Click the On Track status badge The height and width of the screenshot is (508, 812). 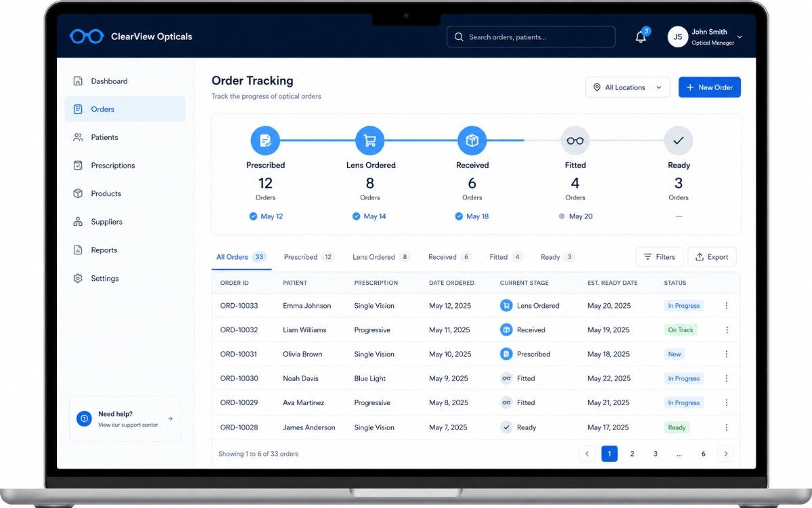pos(681,330)
